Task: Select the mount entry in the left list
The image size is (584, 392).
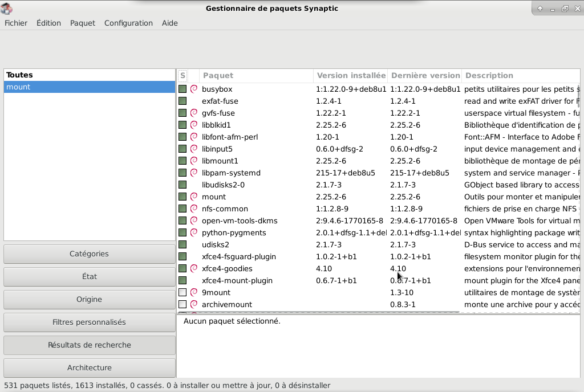Action: pyautogui.click(x=90, y=87)
